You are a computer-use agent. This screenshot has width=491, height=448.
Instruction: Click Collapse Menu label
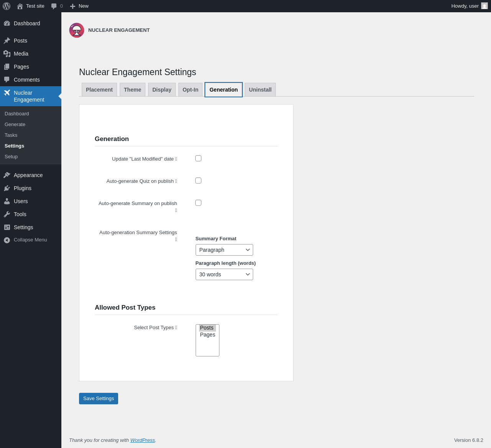click(x=30, y=240)
